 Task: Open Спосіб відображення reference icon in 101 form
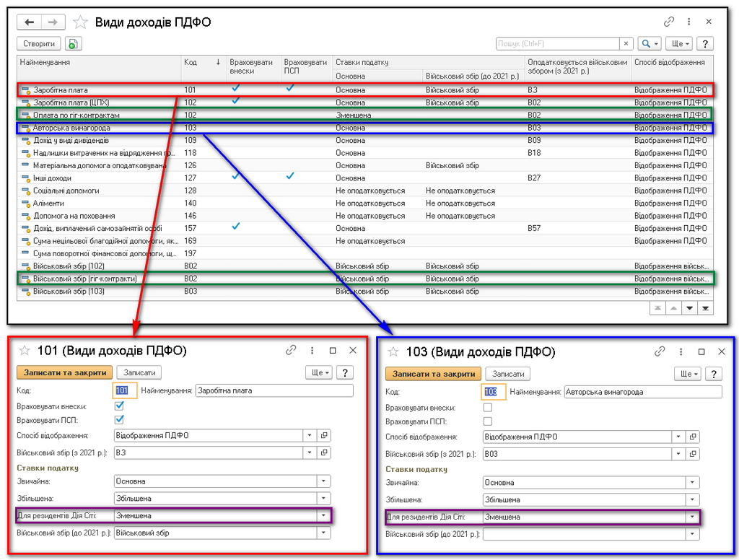324,435
